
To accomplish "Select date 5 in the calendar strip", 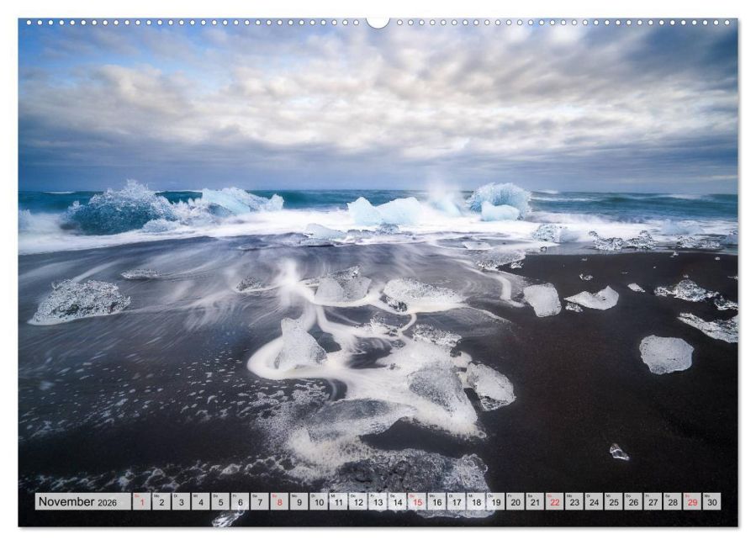I will pos(220,502).
